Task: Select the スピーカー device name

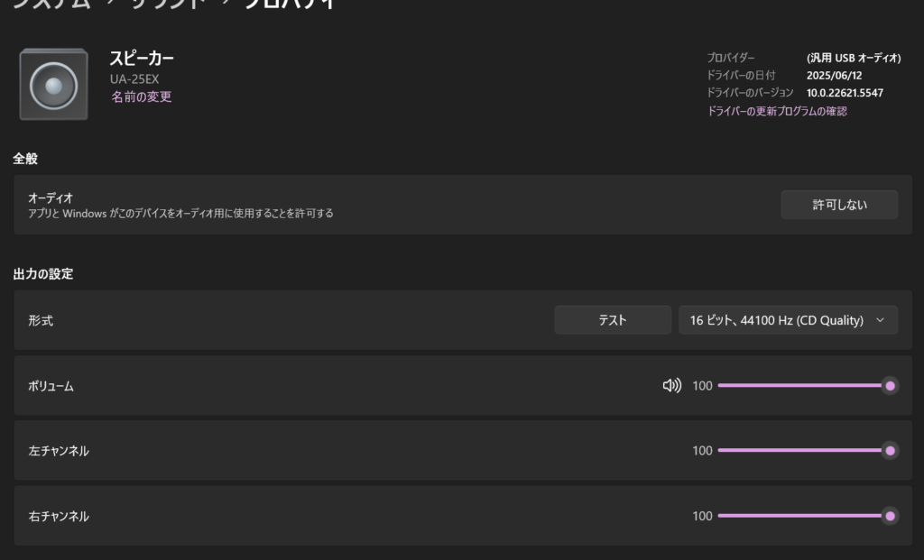Action: [142, 59]
